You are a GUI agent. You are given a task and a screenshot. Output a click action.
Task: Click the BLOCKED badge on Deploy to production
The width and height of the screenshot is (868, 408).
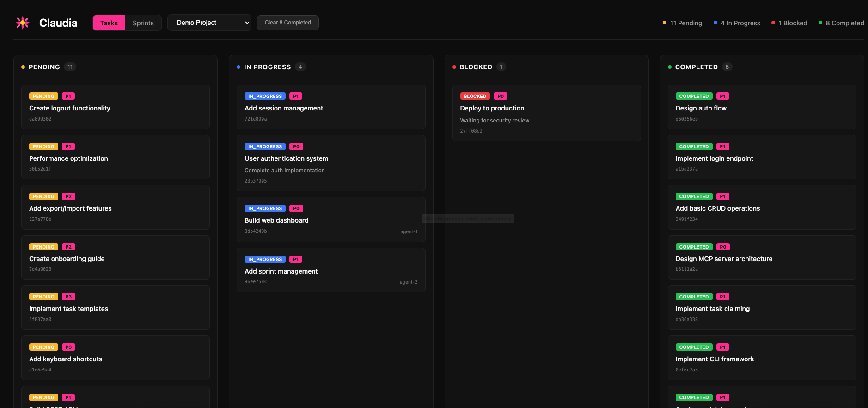[475, 96]
